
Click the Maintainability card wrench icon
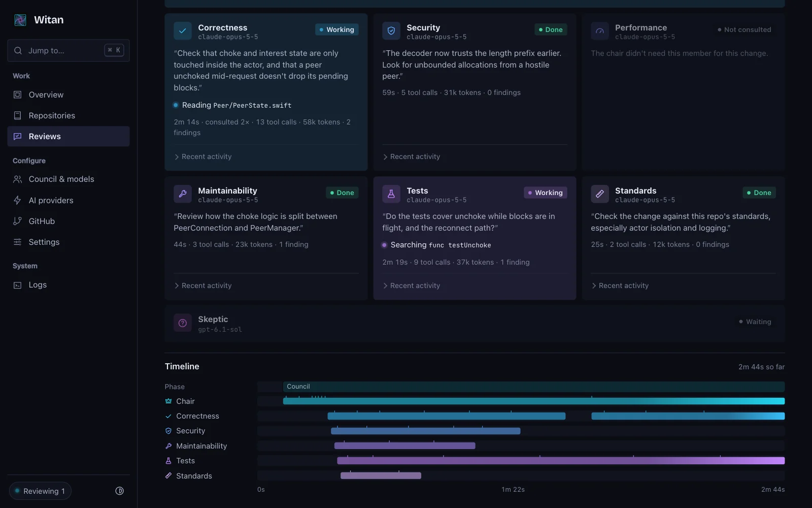183,194
